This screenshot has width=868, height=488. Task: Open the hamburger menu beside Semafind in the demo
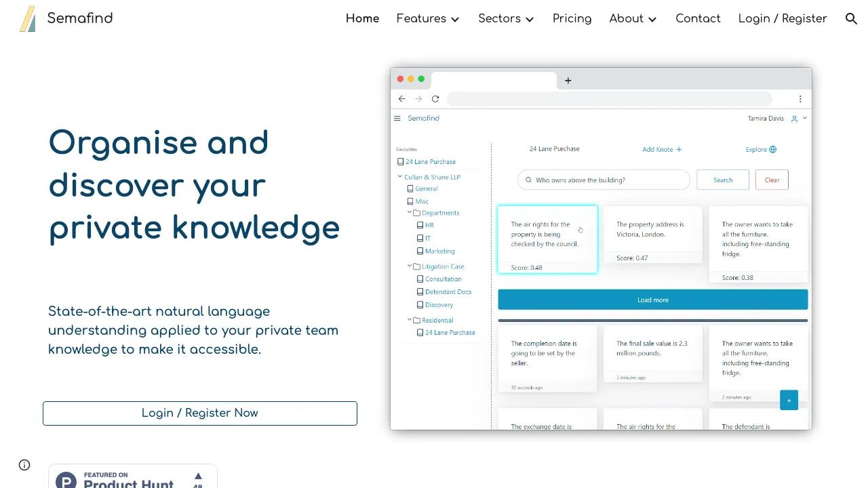397,119
